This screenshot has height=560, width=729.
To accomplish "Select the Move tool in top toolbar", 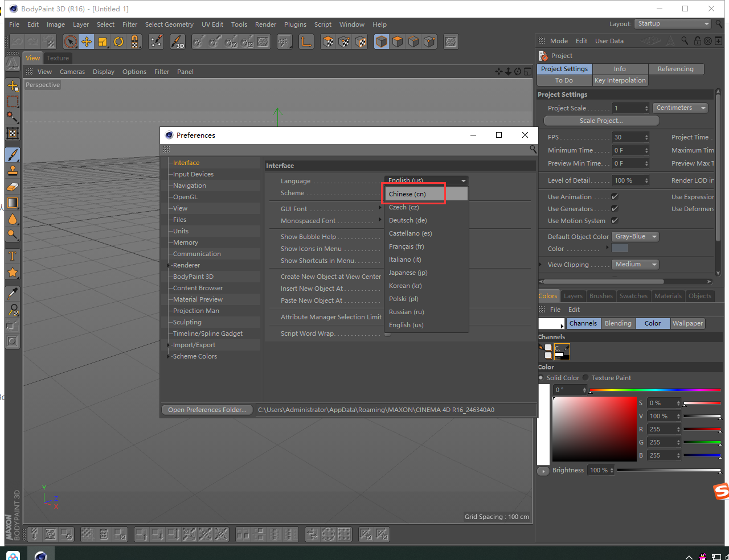I will click(x=87, y=42).
